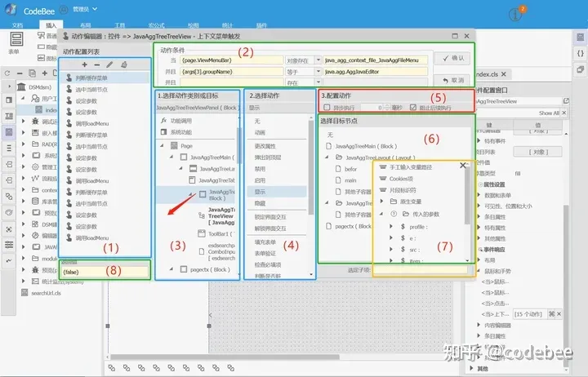Click the stamp icon in action list toolbar
The height and width of the screenshot is (377, 588).
click(x=124, y=64)
